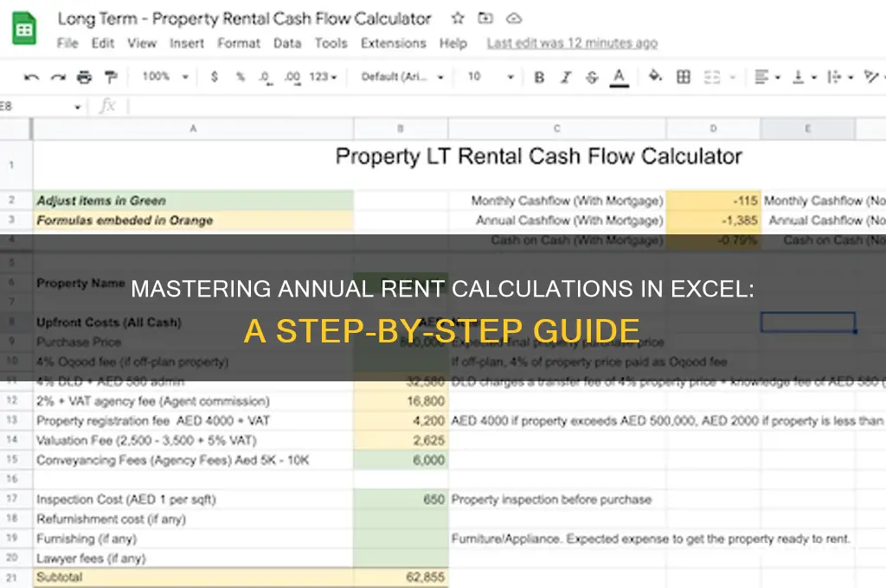Select the 'Adjust items in Green' cell
The image size is (886, 588).
click(193, 201)
